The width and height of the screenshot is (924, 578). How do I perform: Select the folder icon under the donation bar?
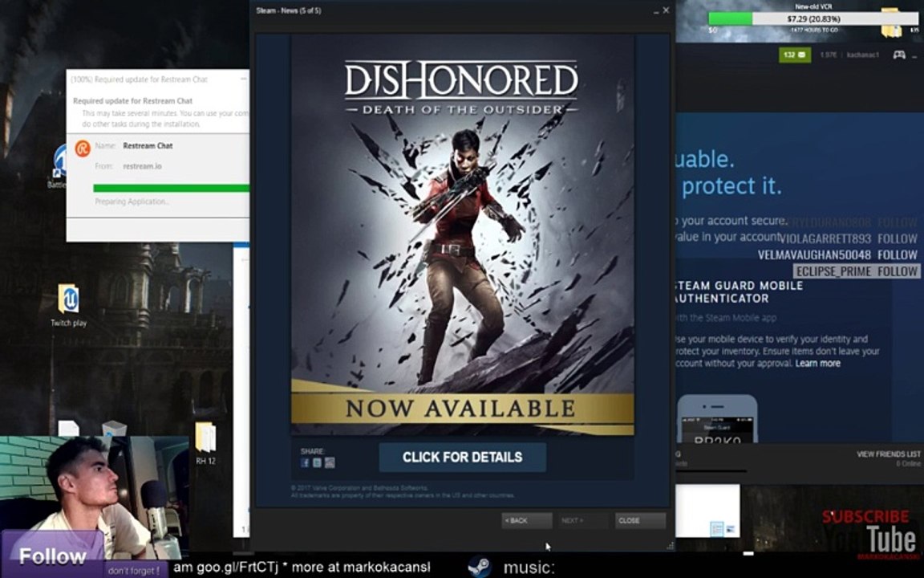point(891,23)
